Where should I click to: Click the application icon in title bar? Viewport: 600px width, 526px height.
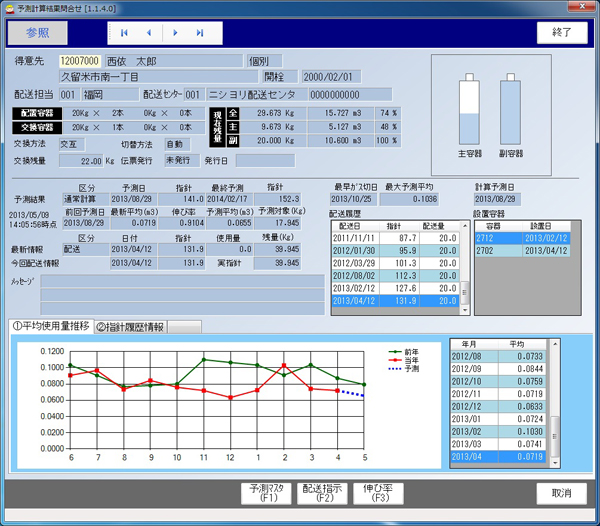(x=11, y=9)
